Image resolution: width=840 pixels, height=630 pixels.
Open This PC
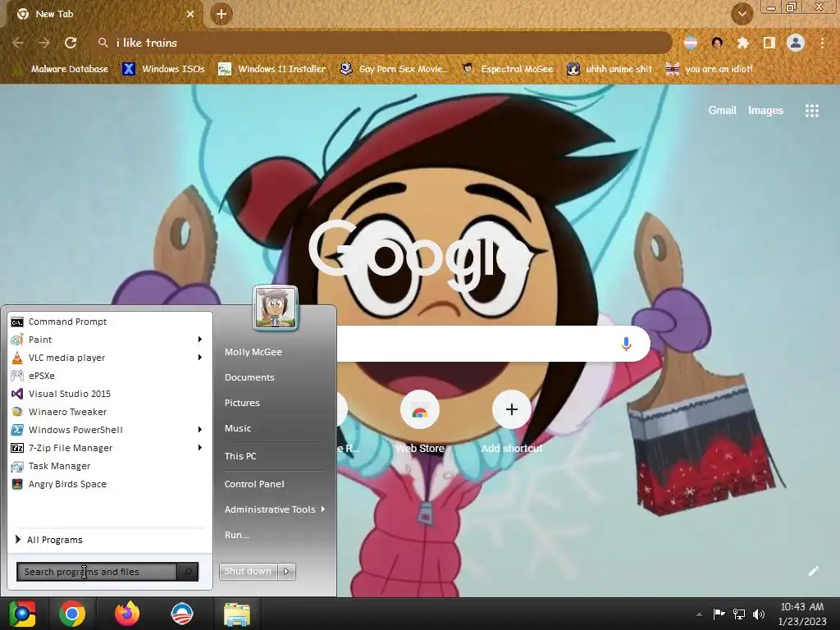240,456
